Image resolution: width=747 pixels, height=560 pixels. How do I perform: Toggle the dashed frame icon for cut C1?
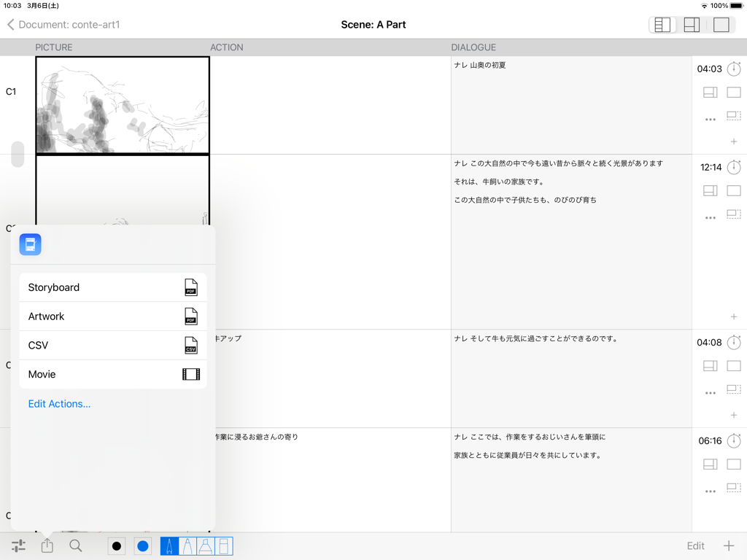point(735,116)
